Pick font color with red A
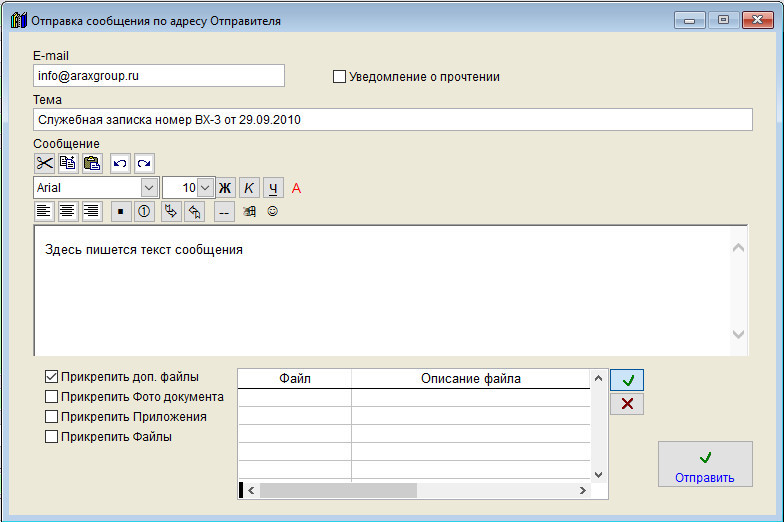The width and height of the screenshot is (784, 522). [296, 188]
